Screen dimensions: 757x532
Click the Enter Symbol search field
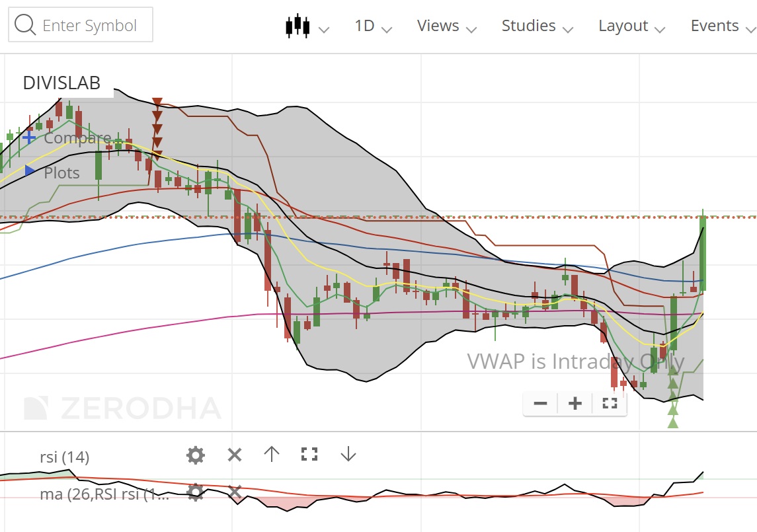tap(81, 24)
